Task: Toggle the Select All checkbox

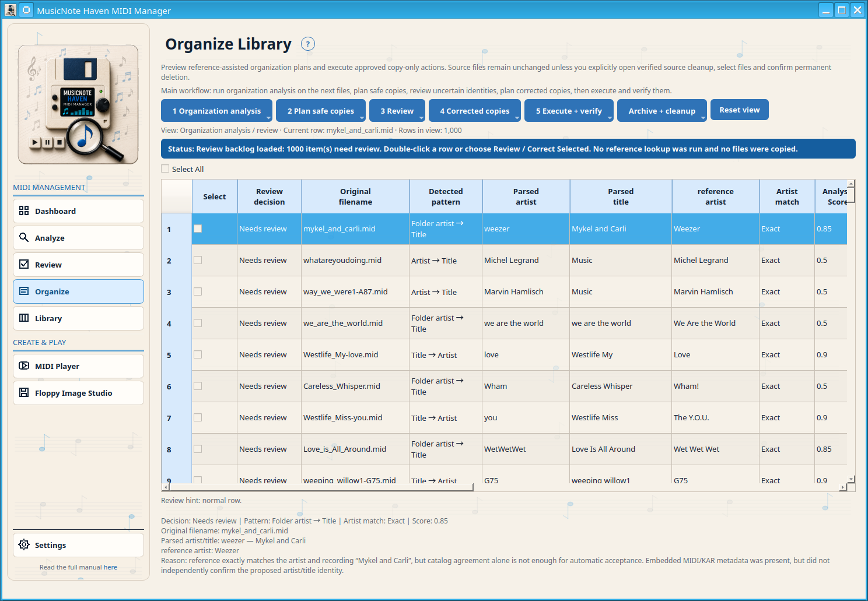Action: [x=165, y=168]
